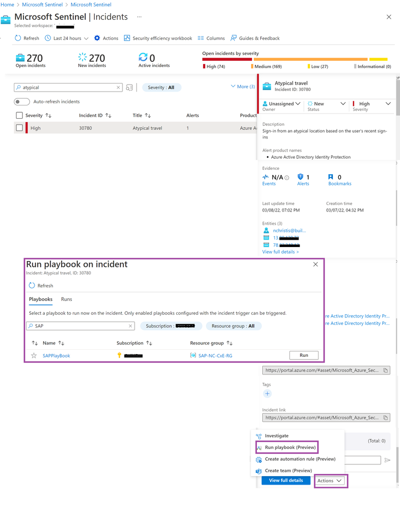Sort by Severity column
This screenshot has width=400, height=532.
click(38, 116)
